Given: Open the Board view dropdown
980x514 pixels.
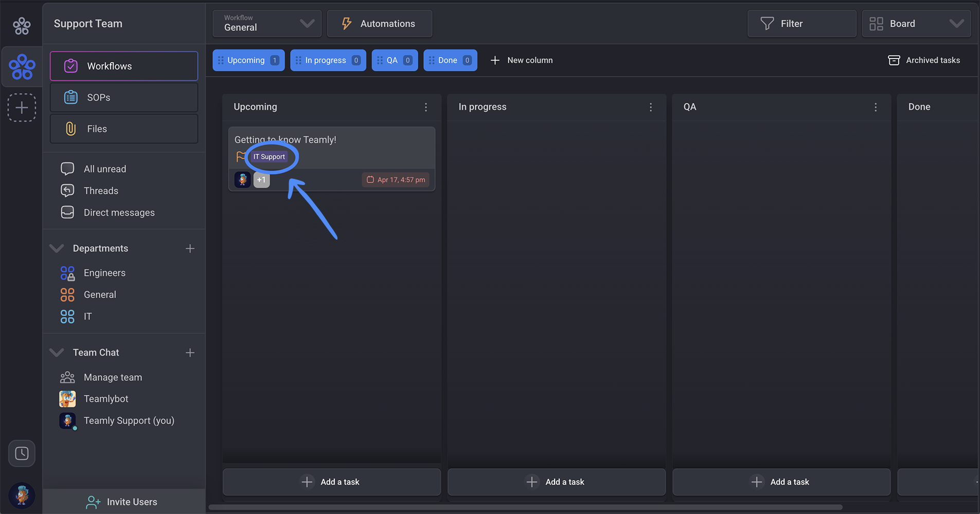Looking at the screenshot, I should (x=916, y=24).
